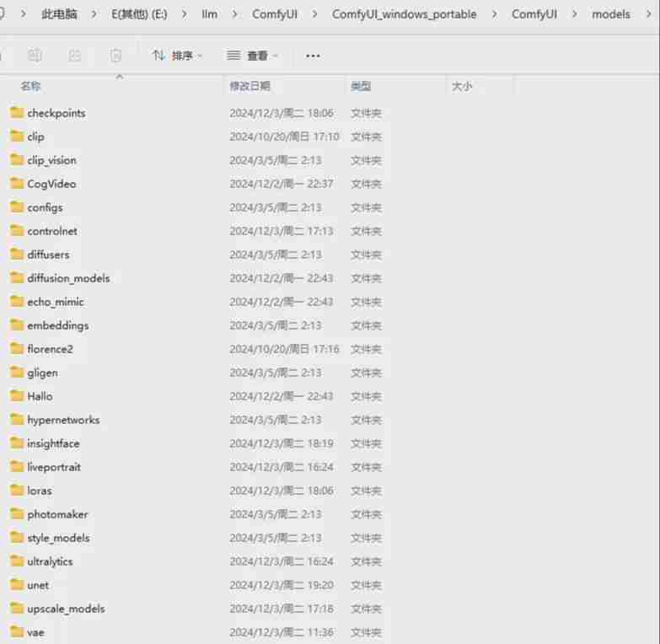This screenshot has width=660, height=644.
Task: Click the unet folder icon
Action: click(17, 584)
